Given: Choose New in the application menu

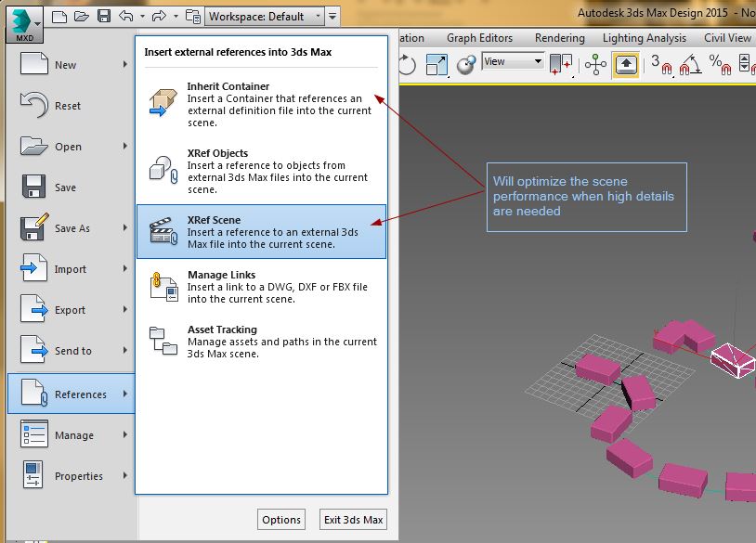Looking at the screenshot, I should (x=71, y=65).
